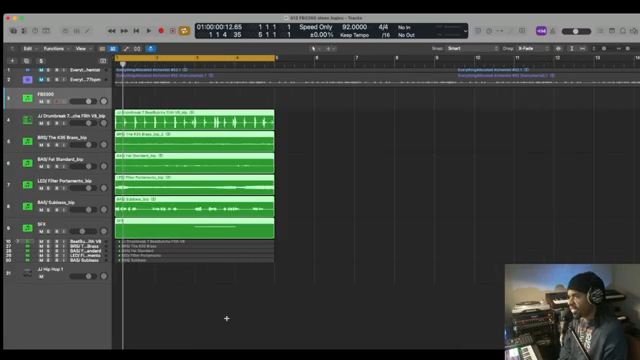Click the Waveform Zoom icon
The image size is (640, 360).
[558, 49]
